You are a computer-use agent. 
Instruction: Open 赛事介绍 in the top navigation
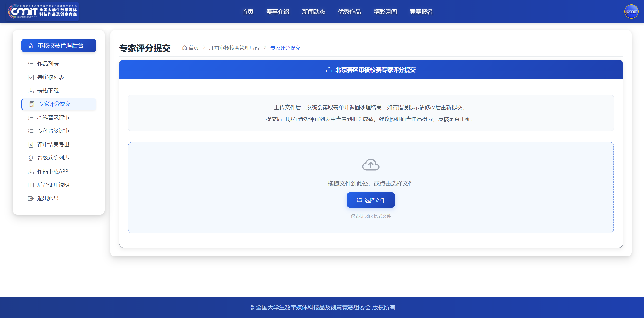click(x=278, y=12)
